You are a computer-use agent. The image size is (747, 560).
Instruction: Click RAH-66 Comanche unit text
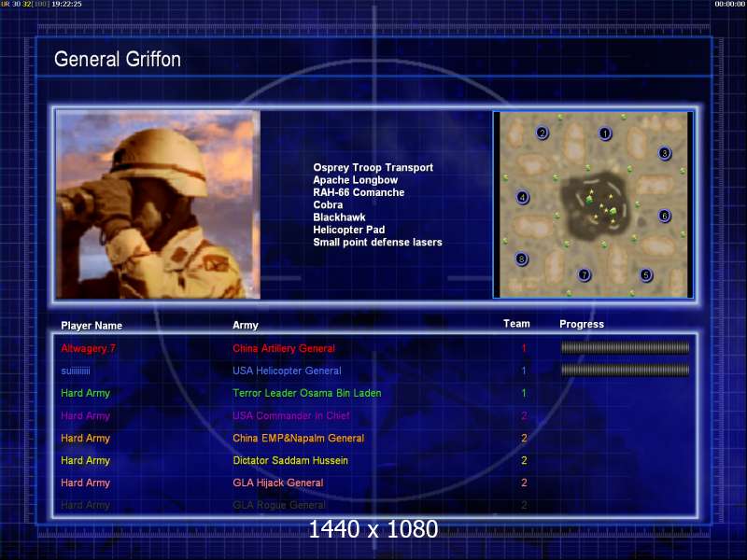[x=359, y=192]
